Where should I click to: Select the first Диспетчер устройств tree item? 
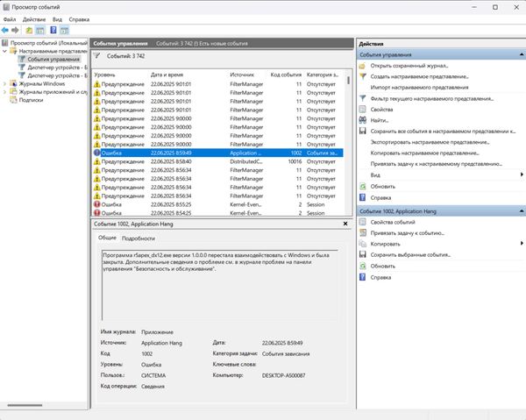[57, 68]
